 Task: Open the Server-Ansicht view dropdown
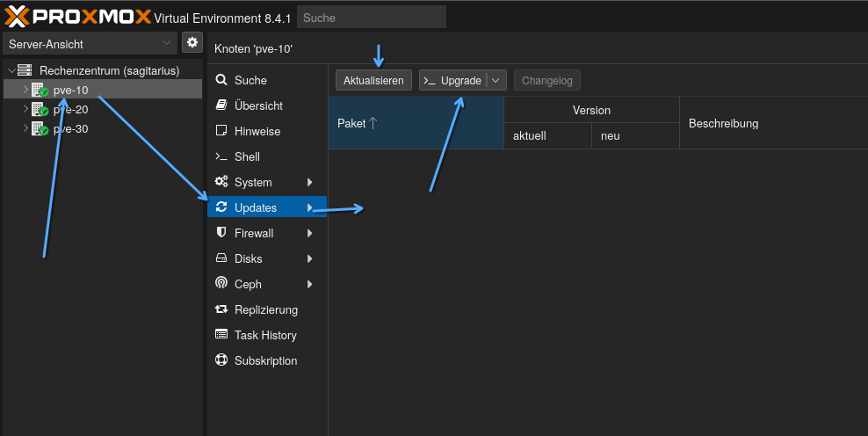click(x=90, y=43)
